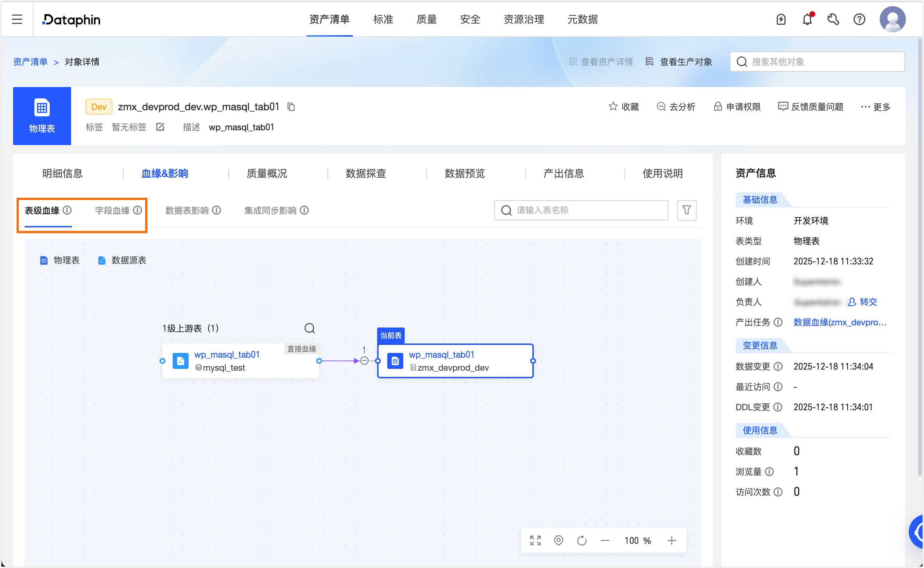The width and height of the screenshot is (924, 568).
Task: Expand upstream from mysql_test node's left port
Action: (162, 361)
